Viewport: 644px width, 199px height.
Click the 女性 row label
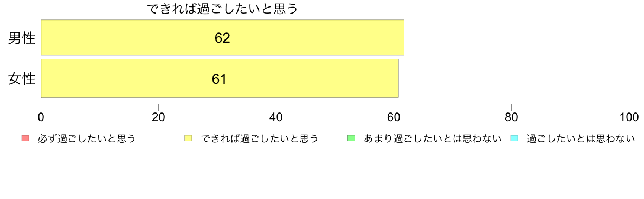(x=22, y=79)
